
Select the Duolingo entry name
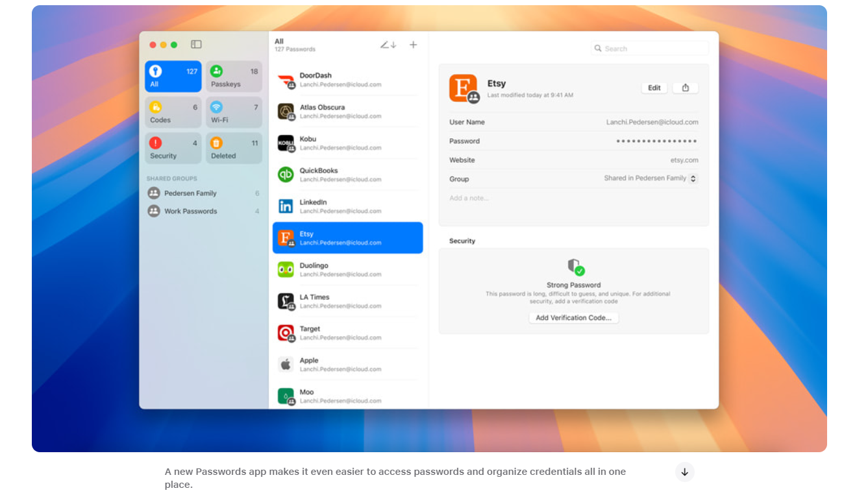point(314,265)
